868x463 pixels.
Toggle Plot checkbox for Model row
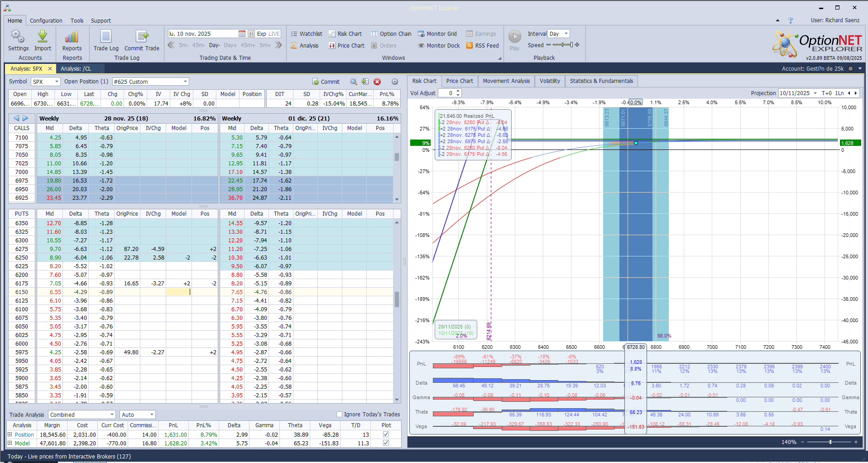pos(386,443)
